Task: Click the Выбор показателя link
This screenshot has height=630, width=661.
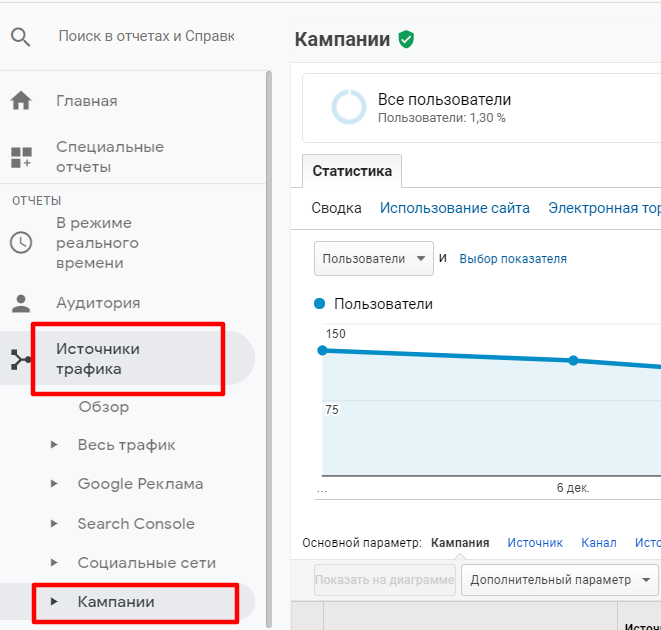Action: pyautogui.click(x=512, y=259)
